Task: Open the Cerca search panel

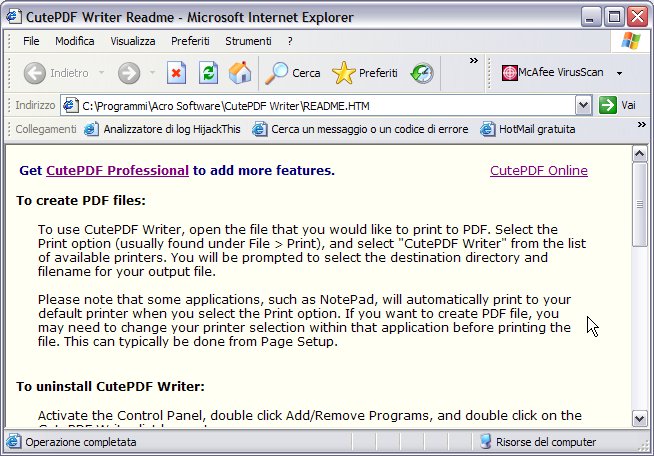Action: pyautogui.click(x=292, y=73)
